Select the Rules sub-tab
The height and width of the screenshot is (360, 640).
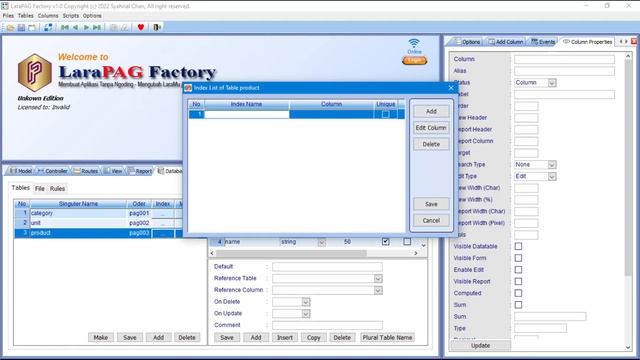click(x=57, y=189)
